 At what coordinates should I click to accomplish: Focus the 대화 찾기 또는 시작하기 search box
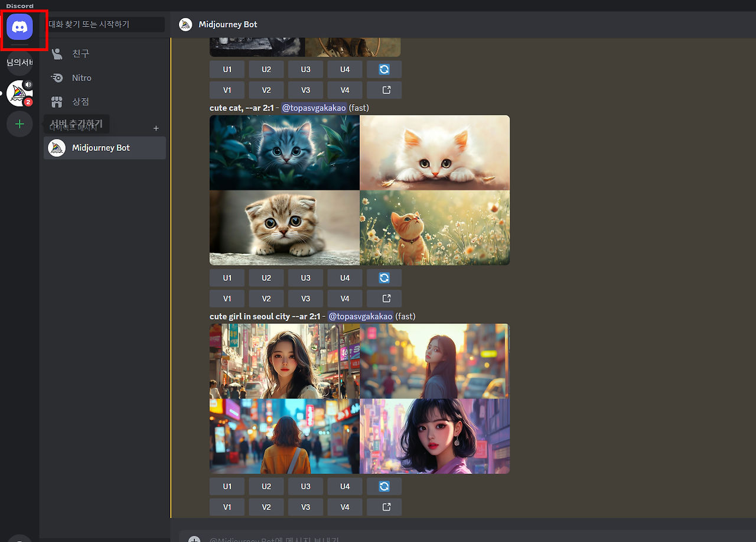point(105,24)
